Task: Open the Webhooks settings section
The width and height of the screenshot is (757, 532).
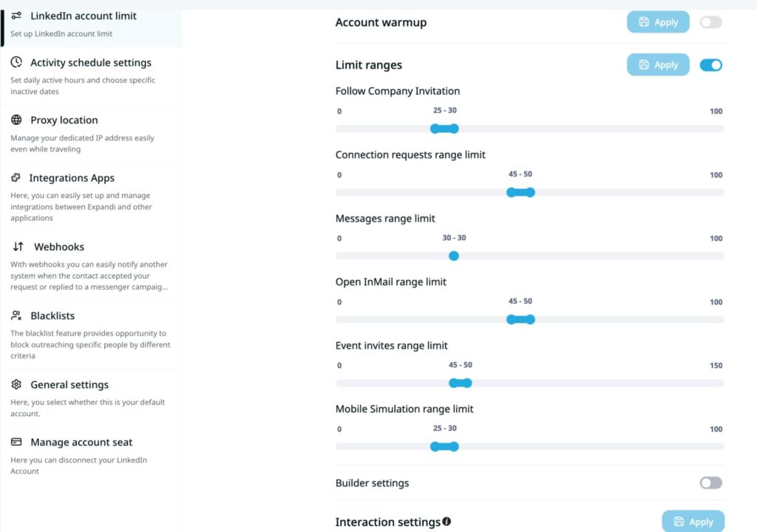Action: point(59,247)
